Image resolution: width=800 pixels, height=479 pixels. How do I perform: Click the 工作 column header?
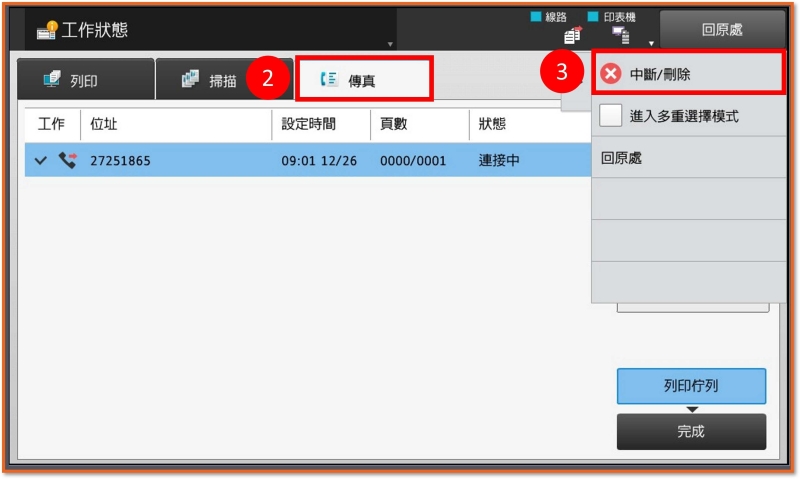[x=51, y=123]
